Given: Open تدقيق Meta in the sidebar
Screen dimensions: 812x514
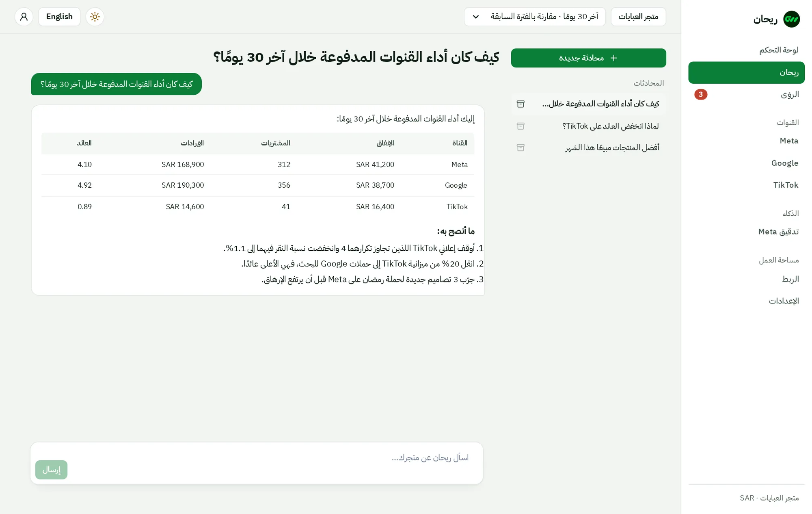Looking at the screenshot, I should coord(746,232).
